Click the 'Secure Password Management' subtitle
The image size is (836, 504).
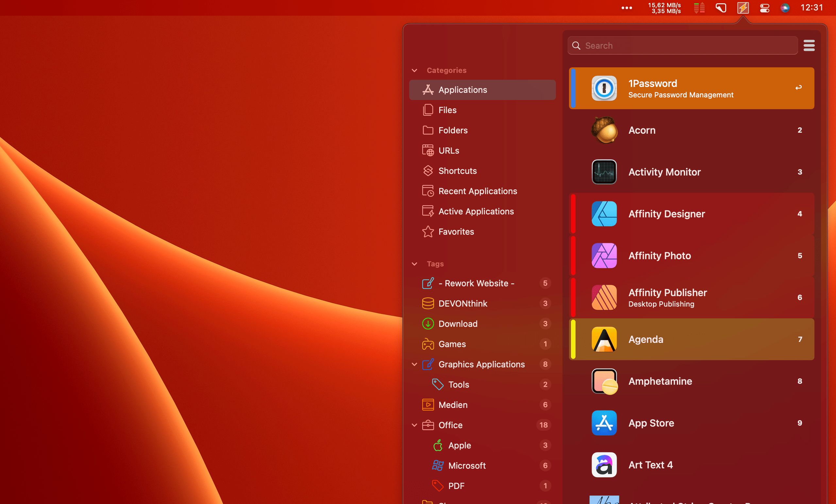pyautogui.click(x=681, y=95)
